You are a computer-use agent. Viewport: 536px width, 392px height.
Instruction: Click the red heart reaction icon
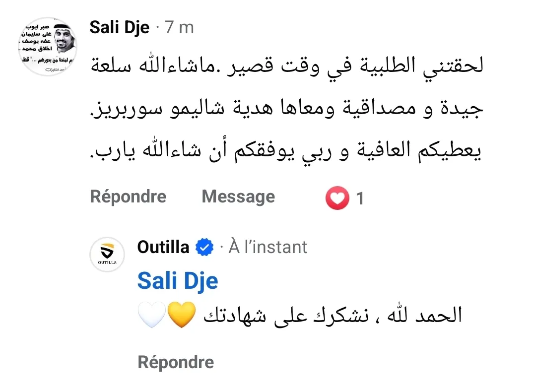[x=337, y=198]
